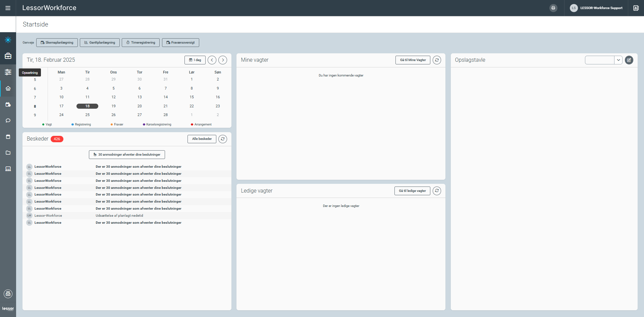
Task: Click the briefcase icon in sidebar
Action: tap(8, 56)
